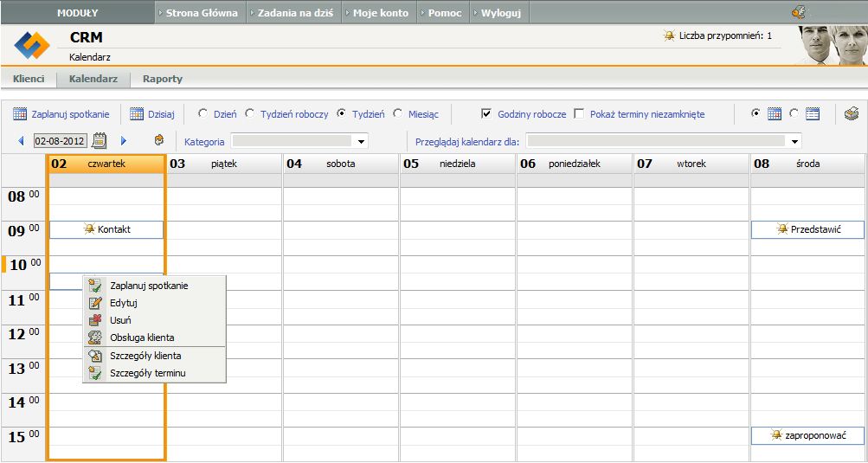Switch to the Raporty tab

[x=163, y=79]
